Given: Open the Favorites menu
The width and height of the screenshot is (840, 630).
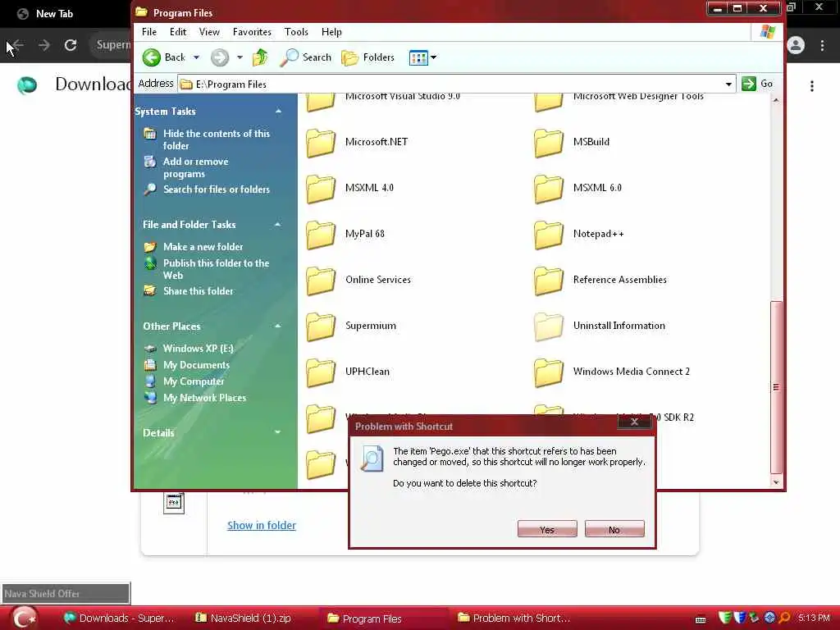Looking at the screenshot, I should tap(252, 32).
